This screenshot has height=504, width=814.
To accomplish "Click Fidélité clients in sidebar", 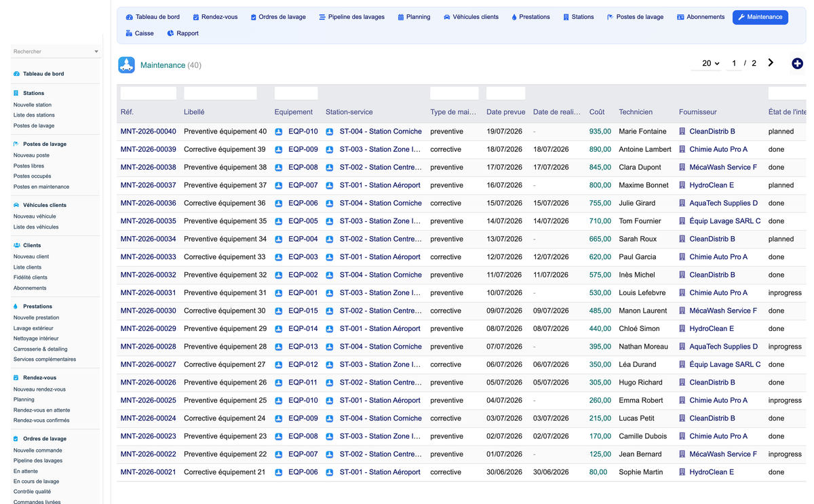I will (31, 277).
